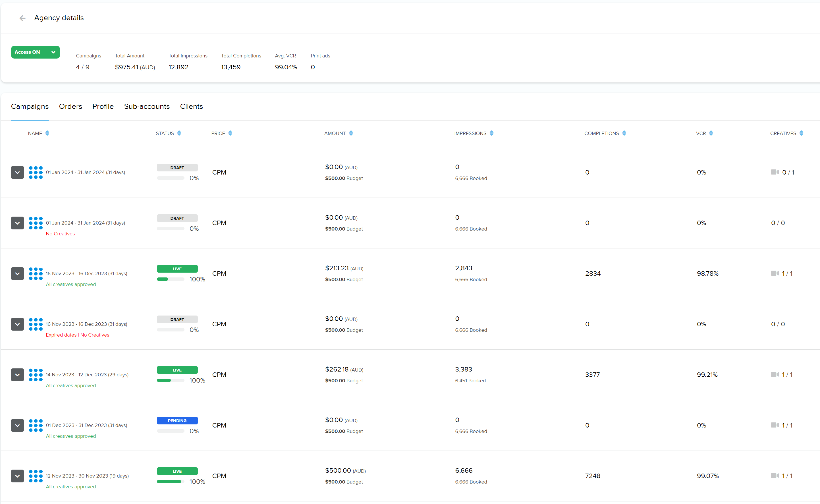Sort campaigns by the STATUS column arrows
This screenshot has height=504, width=820.
179,133
